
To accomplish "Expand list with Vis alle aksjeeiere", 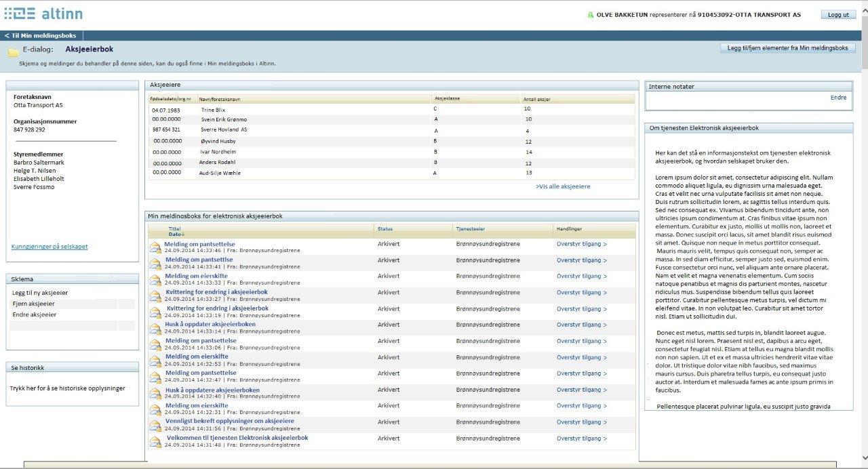I will click(x=563, y=186).
